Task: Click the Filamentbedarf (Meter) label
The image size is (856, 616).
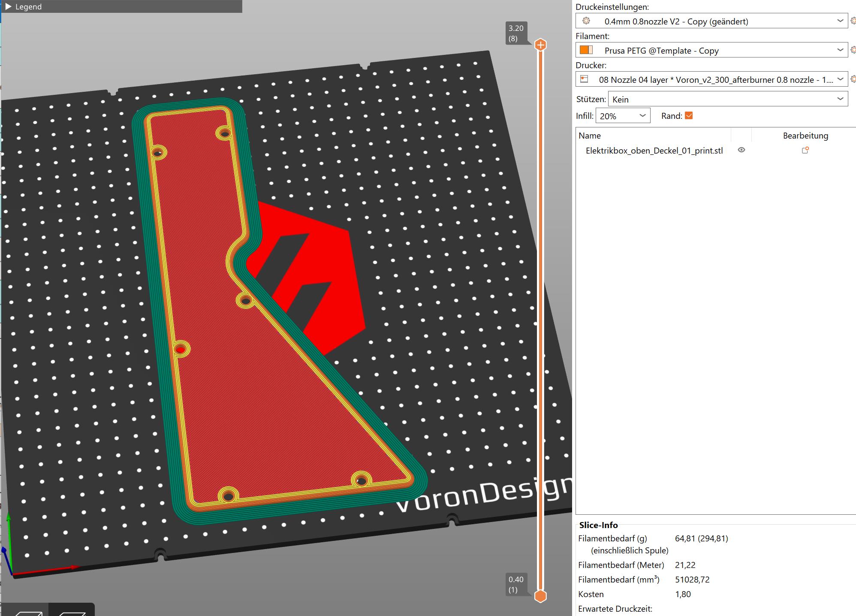Action: 621,565
